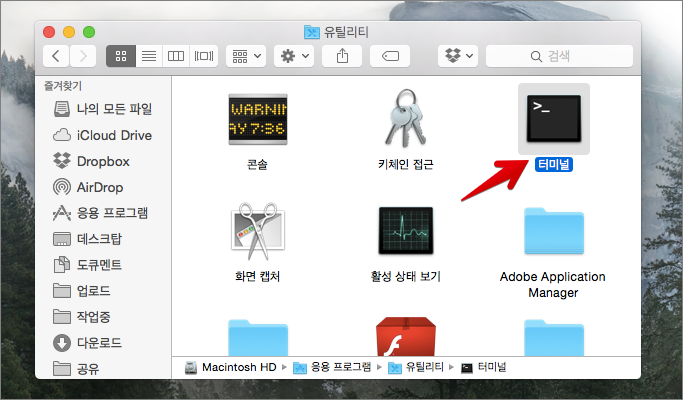Minimize the Finder window
Screen dimensions: 683x400
(x=69, y=32)
